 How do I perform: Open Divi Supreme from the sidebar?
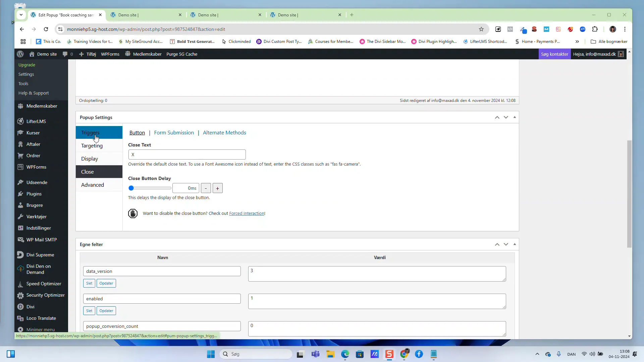click(x=40, y=254)
